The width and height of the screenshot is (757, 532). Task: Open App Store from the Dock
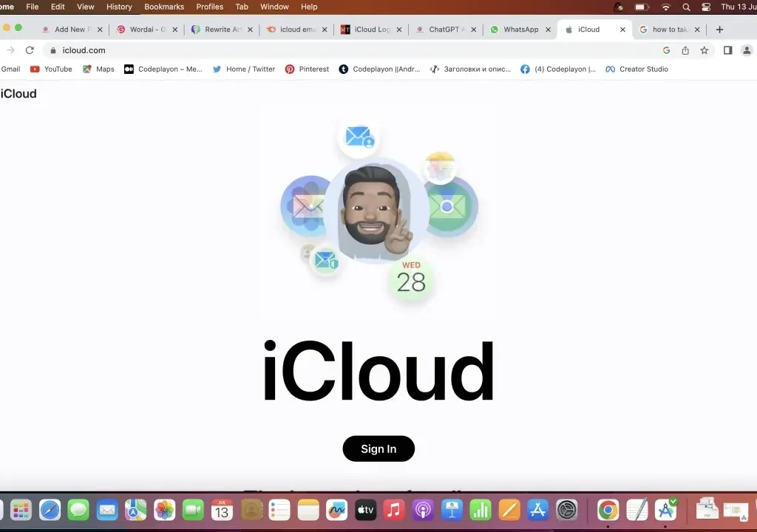tap(538, 510)
